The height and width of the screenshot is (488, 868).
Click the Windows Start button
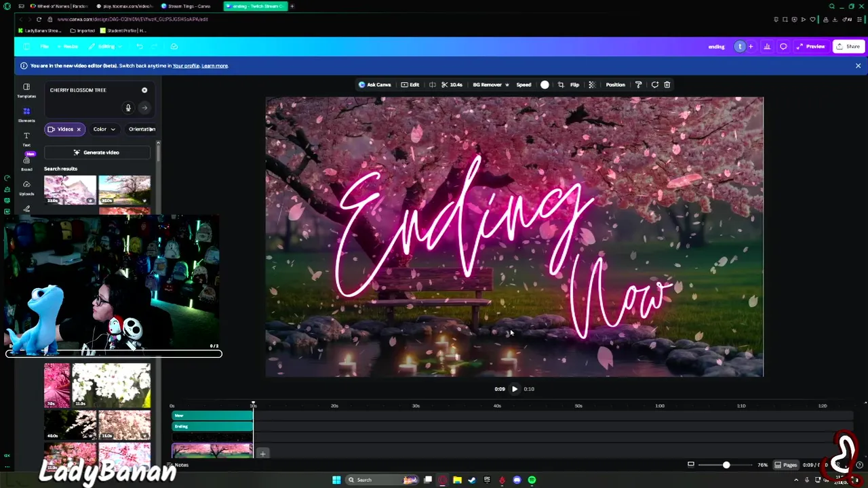(x=336, y=480)
